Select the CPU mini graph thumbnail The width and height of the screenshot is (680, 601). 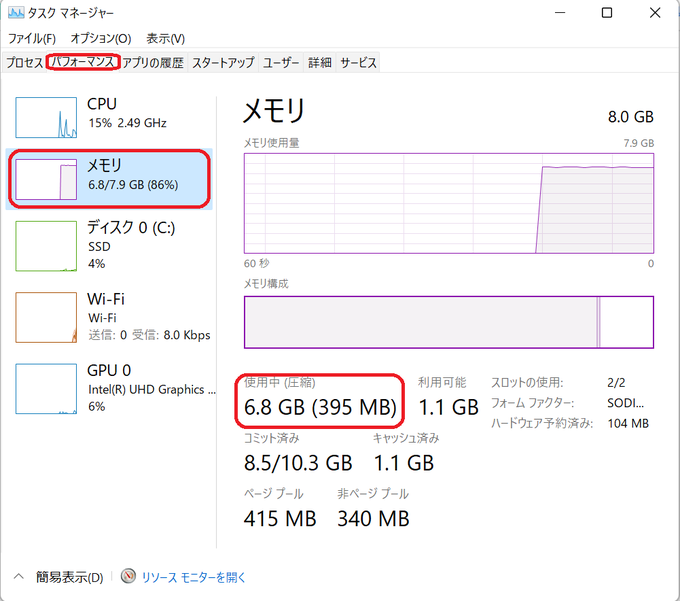(x=46, y=117)
